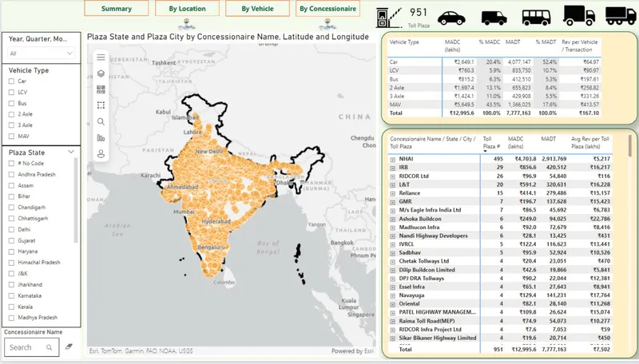
Task: Check Madhya Pradesh in Plaza State
Action: [x=11, y=318]
